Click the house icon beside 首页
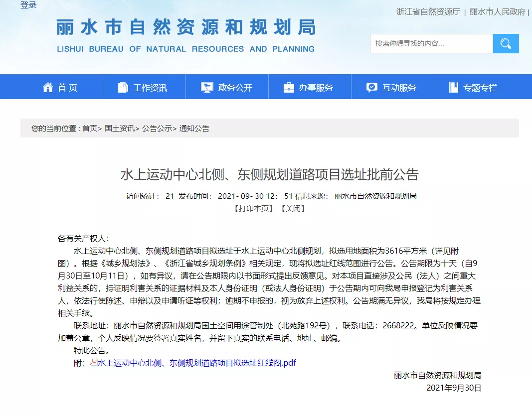Image resolution: width=532 pixels, height=415 pixels. [48, 88]
